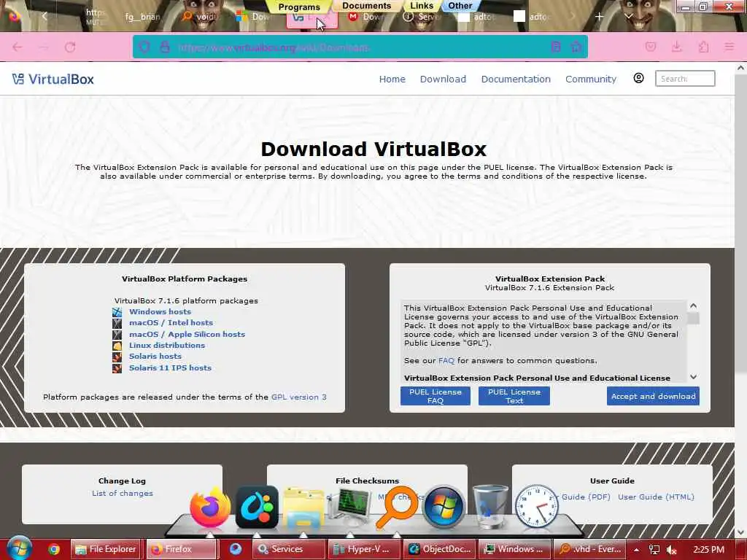Click the PUEL License FAQ button
The image size is (747, 560).
(435, 396)
